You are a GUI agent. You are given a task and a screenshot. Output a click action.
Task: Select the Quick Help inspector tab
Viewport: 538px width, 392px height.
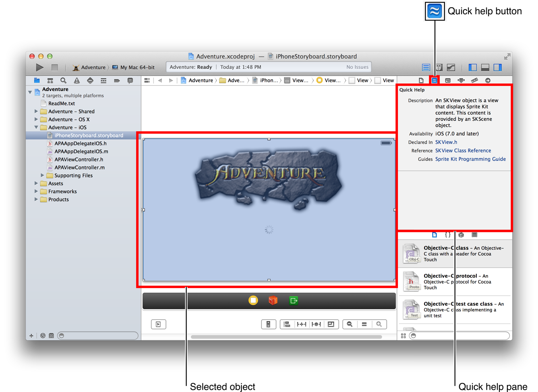pos(435,80)
